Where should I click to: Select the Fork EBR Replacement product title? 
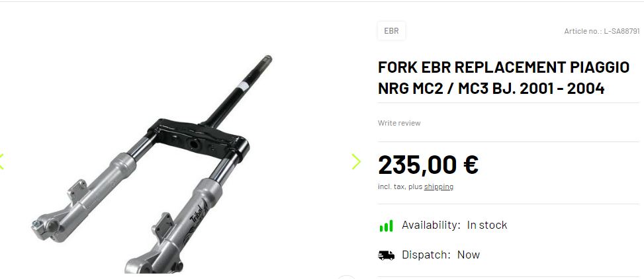click(504, 78)
